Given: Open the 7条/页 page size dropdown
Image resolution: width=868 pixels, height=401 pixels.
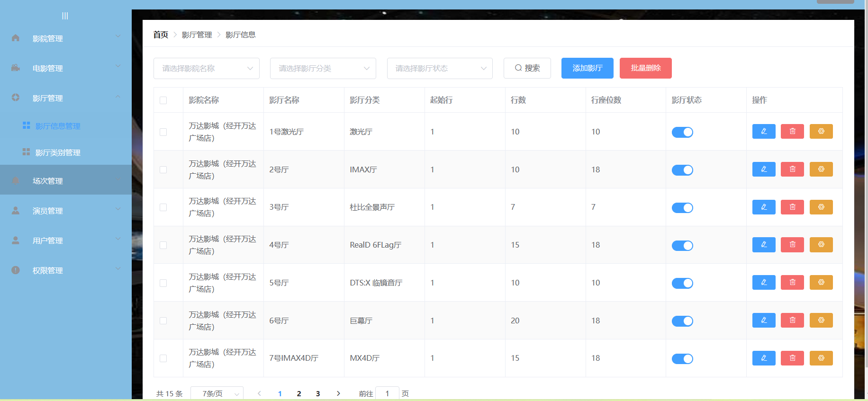Looking at the screenshot, I should (217, 393).
